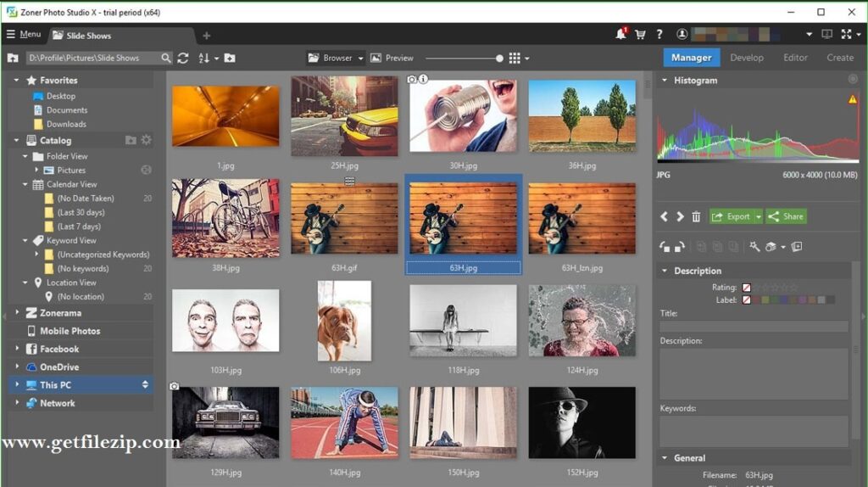868x487 pixels.
Task: Add folder to Catalog icon
Action: pyautogui.click(x=131, y=140)
